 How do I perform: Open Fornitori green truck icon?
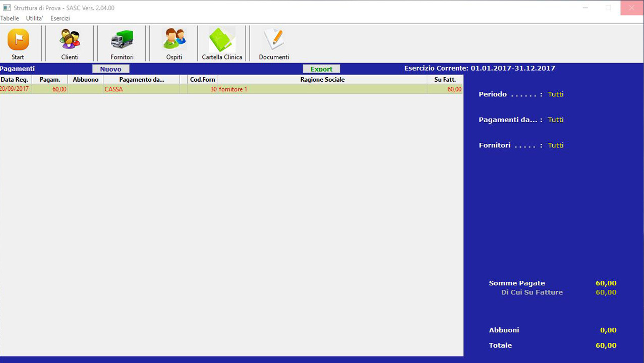coord(122,39)
